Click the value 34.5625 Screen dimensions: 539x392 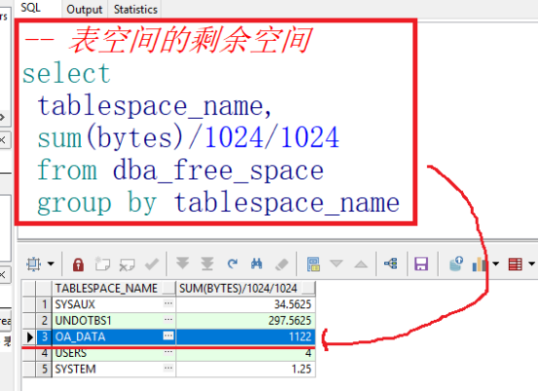(x=293, y=304)
